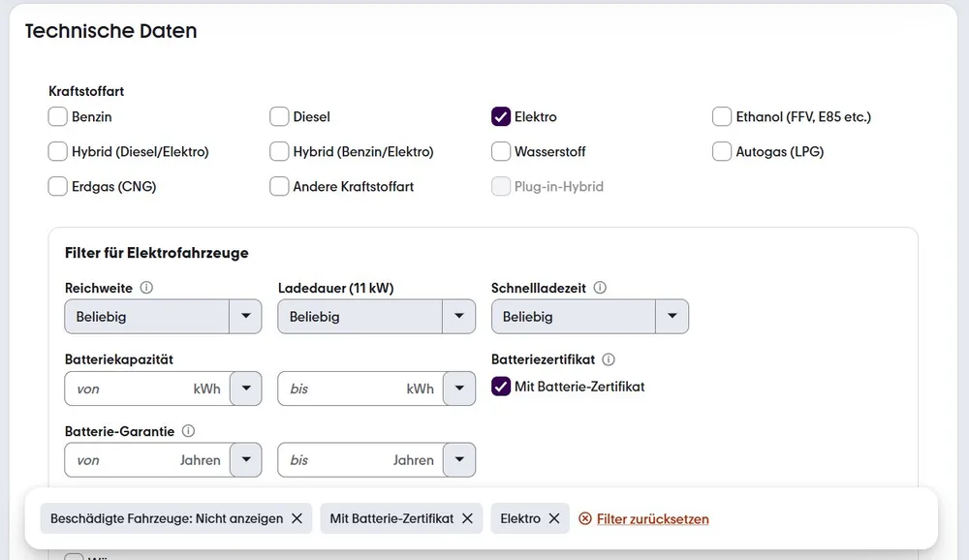Uncheck the Elektro checkbox
This screenshot has height=560, width=969.
point(501,116)
